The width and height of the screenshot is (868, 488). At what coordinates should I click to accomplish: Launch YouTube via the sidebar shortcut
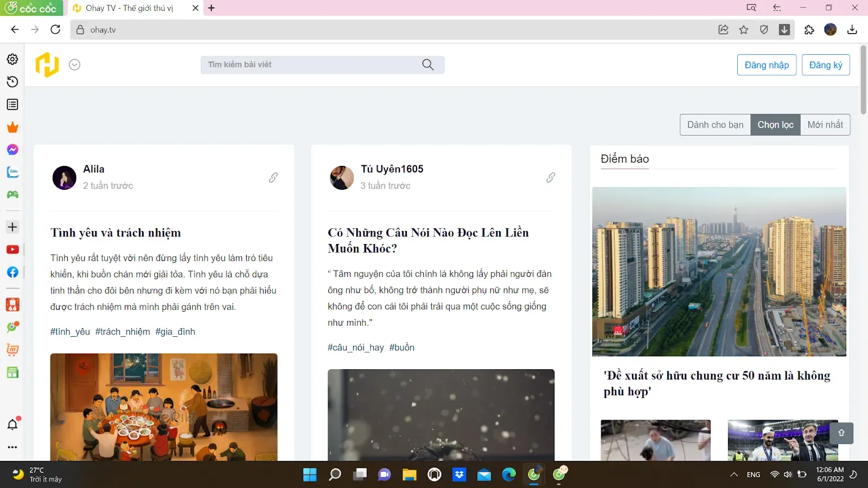point(12,249)
